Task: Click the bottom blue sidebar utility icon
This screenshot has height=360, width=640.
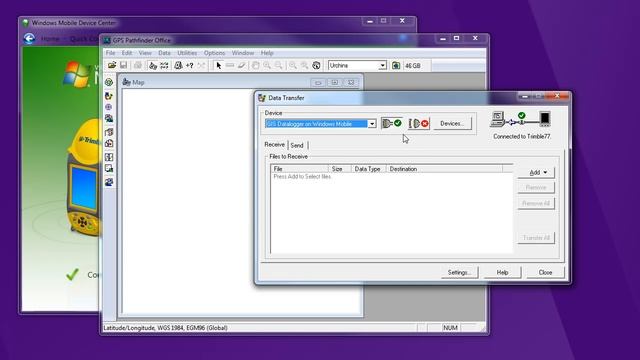Action: pyautogui.click(x=109, y=182)
